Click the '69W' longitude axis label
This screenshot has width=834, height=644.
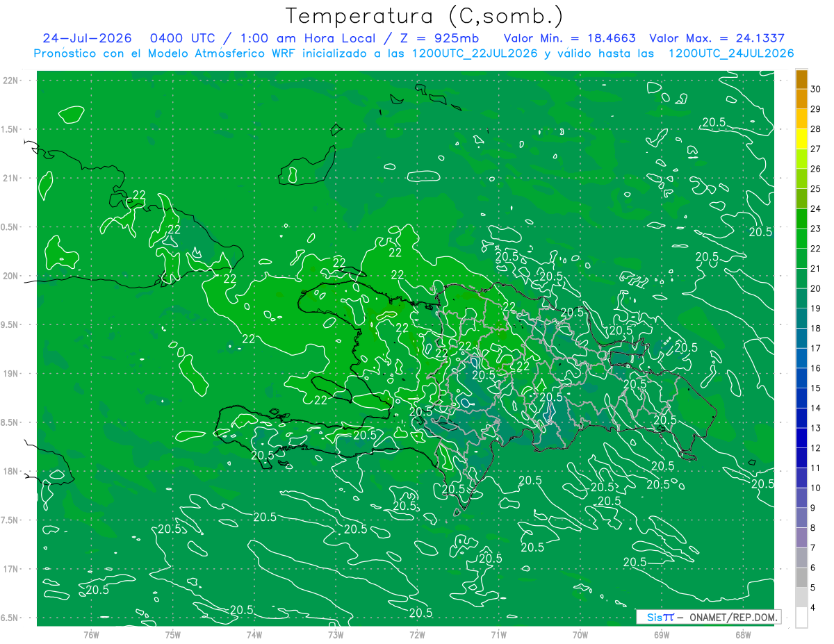coord(661,634)
